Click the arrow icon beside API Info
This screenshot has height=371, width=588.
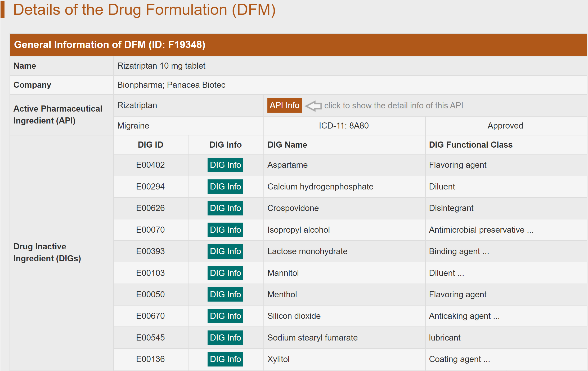pos(313,106)
